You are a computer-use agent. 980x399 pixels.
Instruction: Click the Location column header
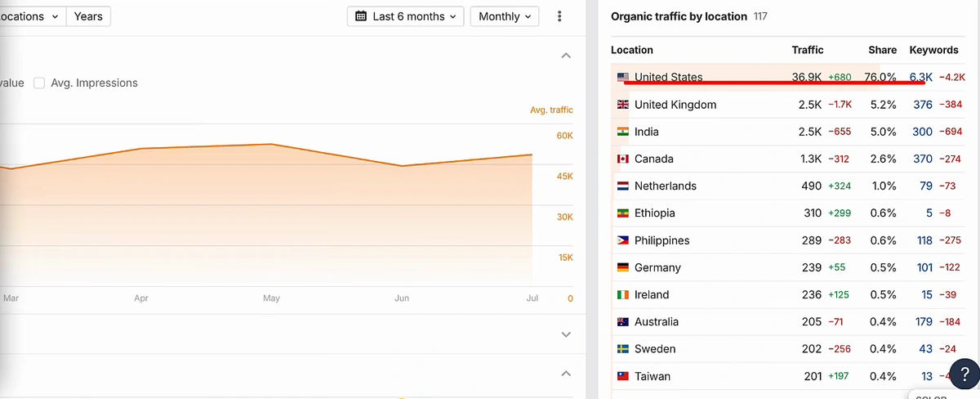coord(632,50)
